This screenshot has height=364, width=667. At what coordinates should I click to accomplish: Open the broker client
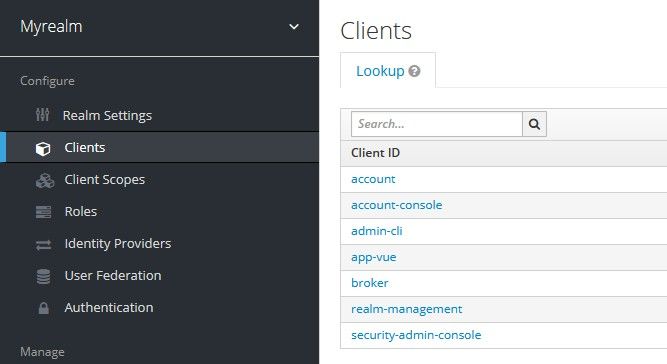pos(370,283)
